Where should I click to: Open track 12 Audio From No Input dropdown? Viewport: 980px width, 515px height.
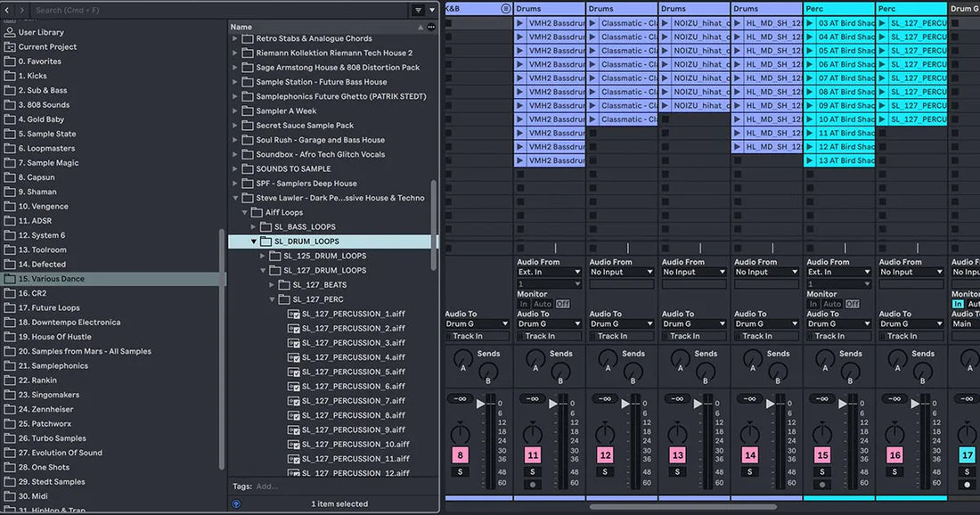click(x=621, y=272)
